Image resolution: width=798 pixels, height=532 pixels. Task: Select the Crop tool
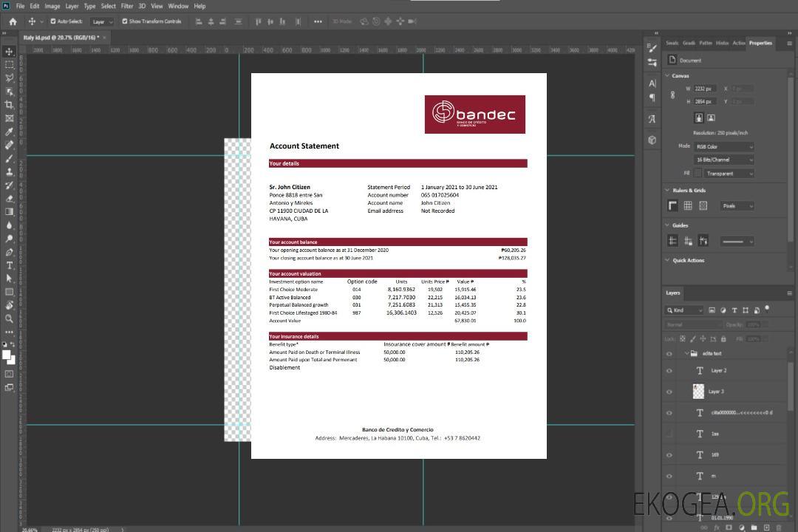[9, 105]
